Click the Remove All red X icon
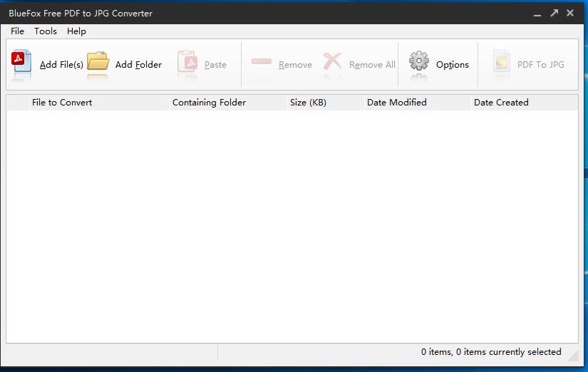Viewport: 588px width, 372px height. tap(332, 63)
